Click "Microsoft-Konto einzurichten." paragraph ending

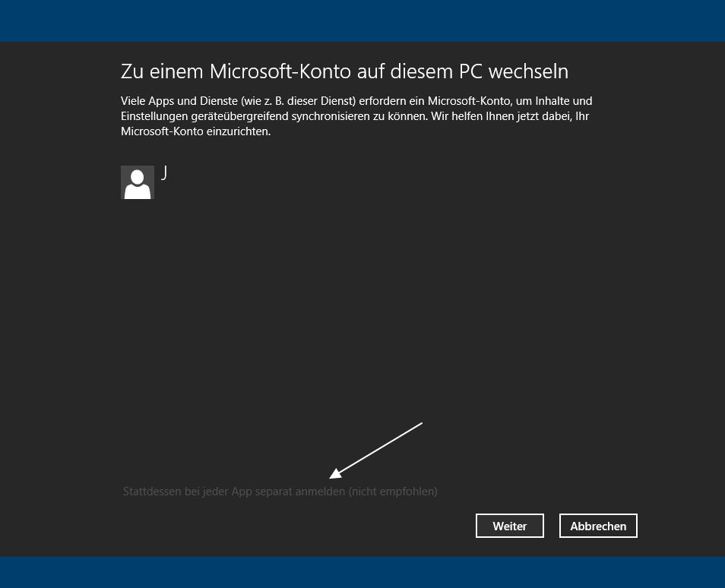click(x=195, y=131)
